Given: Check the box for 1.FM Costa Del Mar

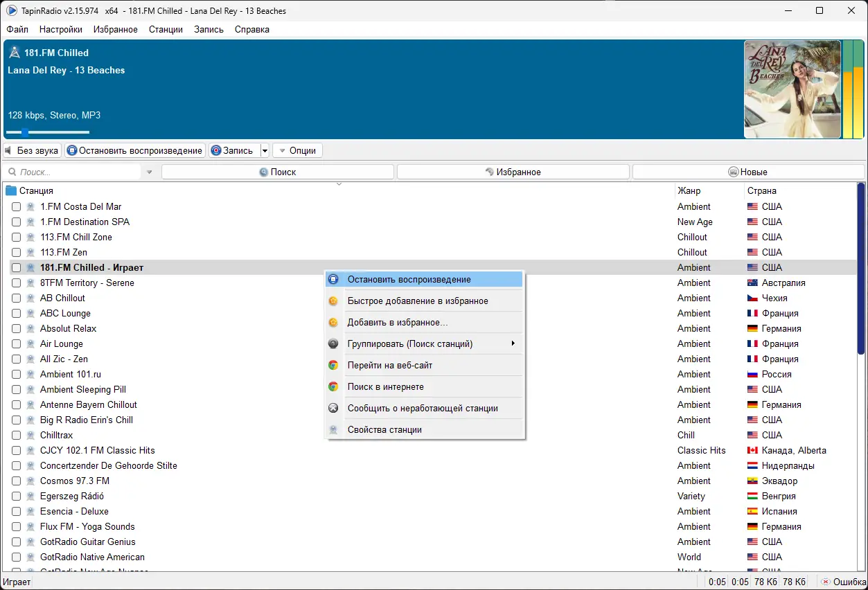Looking at the screenshot, I should 16,206.
